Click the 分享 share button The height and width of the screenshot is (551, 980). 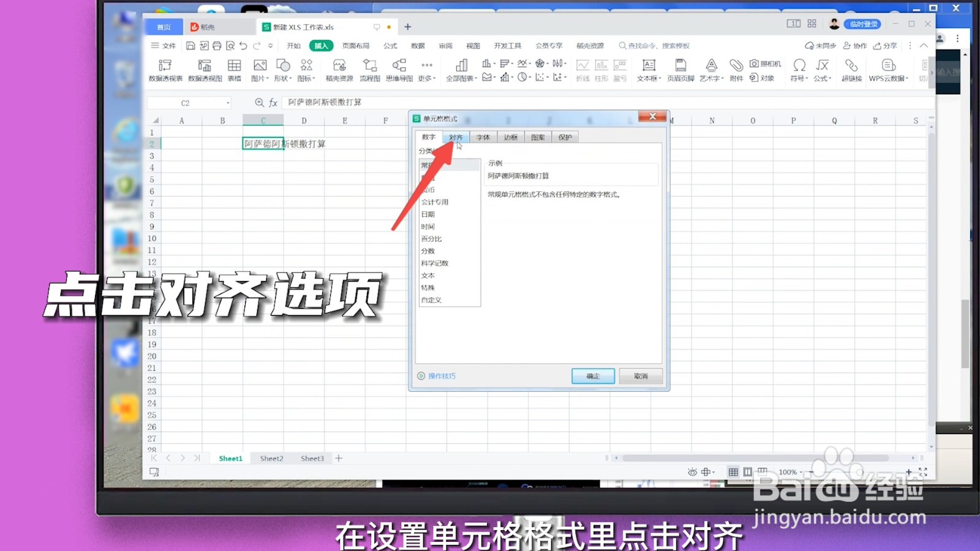[x=886, y=46]
